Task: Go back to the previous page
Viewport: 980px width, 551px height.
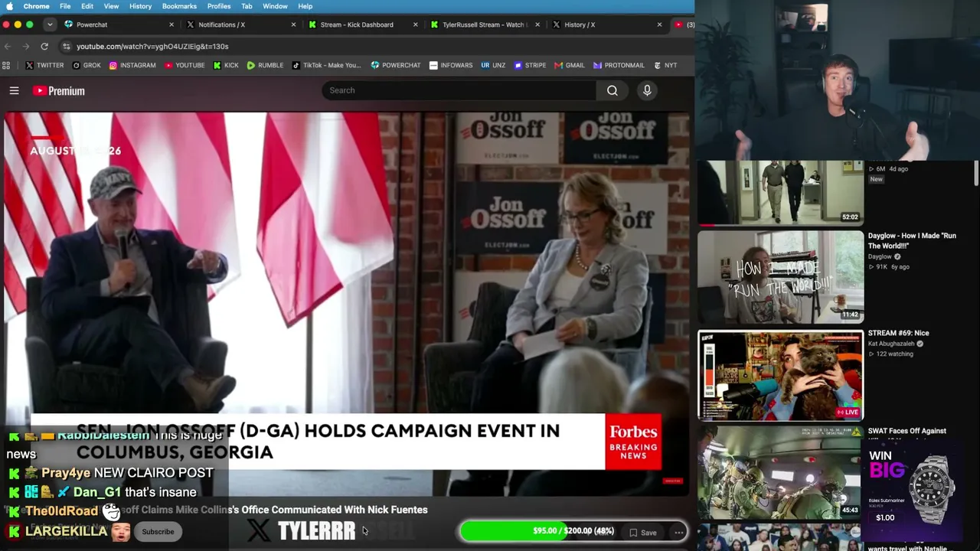Action: point(8,46)
